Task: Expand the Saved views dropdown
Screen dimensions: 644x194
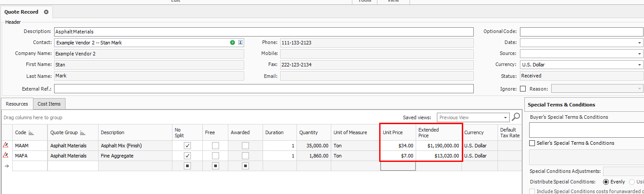Action: pyautogui.click(x=505, y=117)
